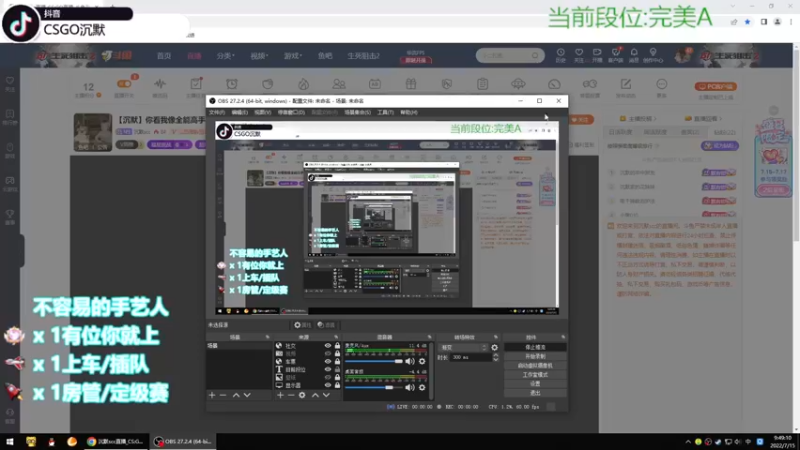
Task: Add a new source with the plus icon
Action: [x=280, y=395]
